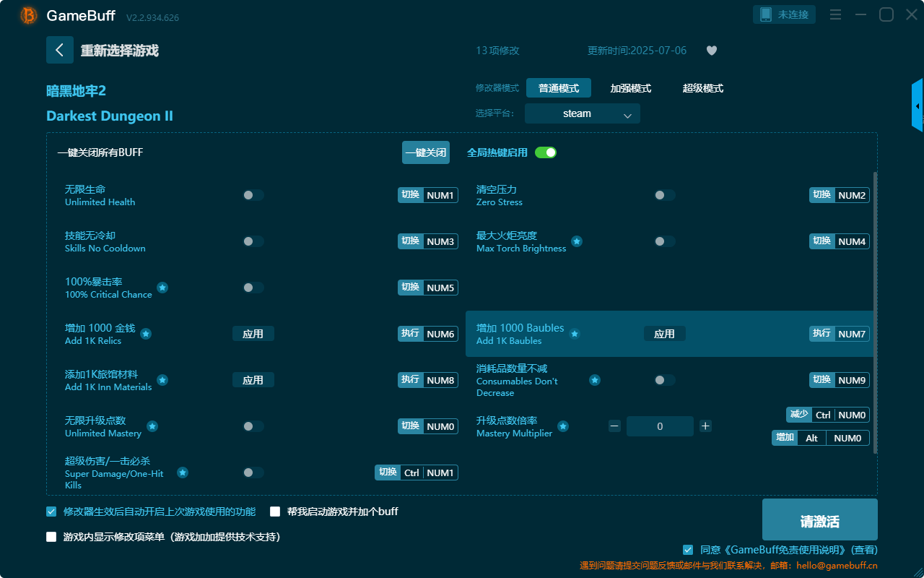Uncheck auto-enable last used features checkbox

pyautogui.click(x=51, y=512)
